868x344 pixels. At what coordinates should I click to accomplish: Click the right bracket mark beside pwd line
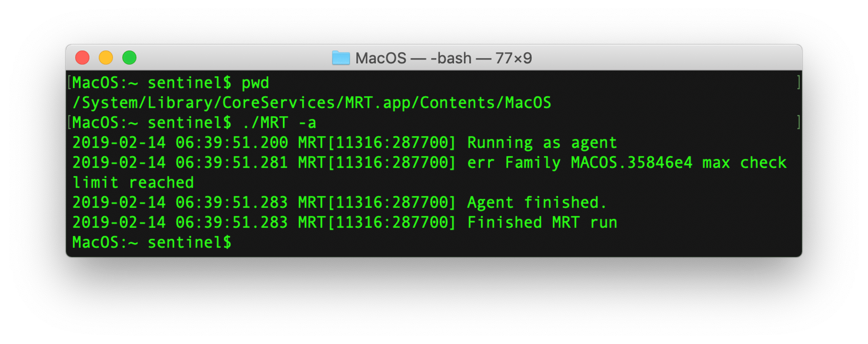point(798,83)
